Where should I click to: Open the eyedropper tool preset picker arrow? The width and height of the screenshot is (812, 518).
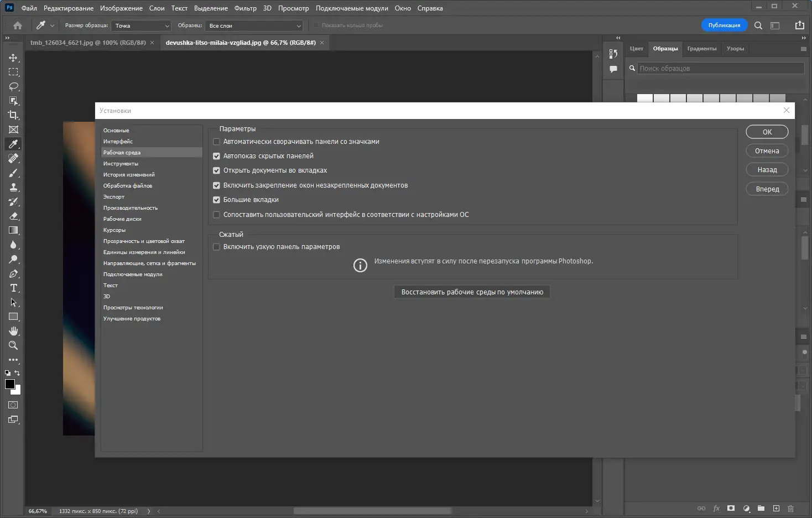52,25
